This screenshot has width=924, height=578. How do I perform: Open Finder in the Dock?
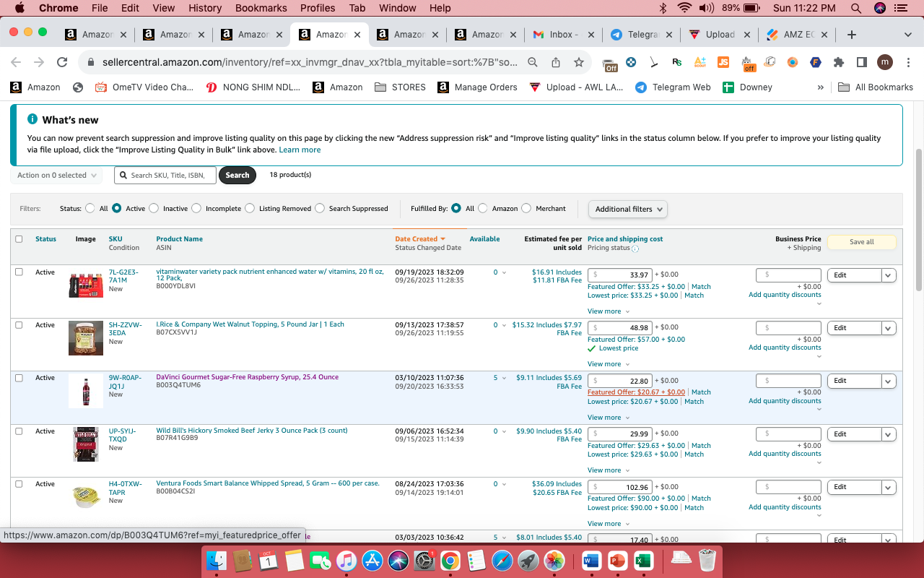pyautogui.click(x=217, y=560)
